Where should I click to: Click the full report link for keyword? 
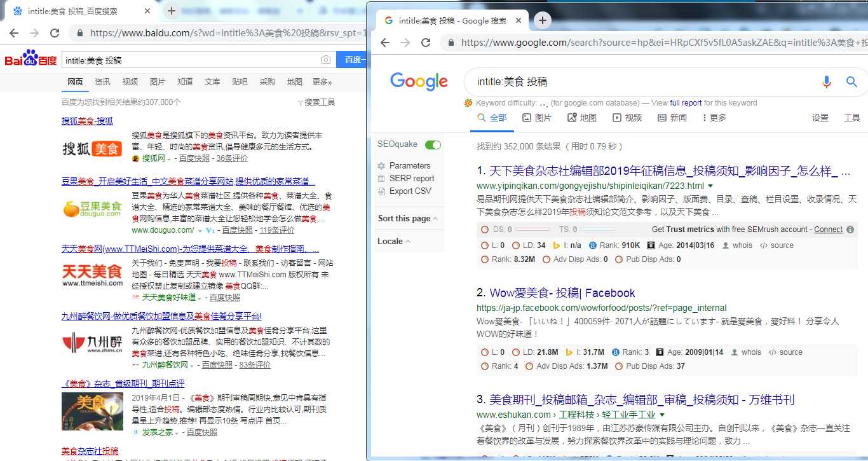(686, 103)
